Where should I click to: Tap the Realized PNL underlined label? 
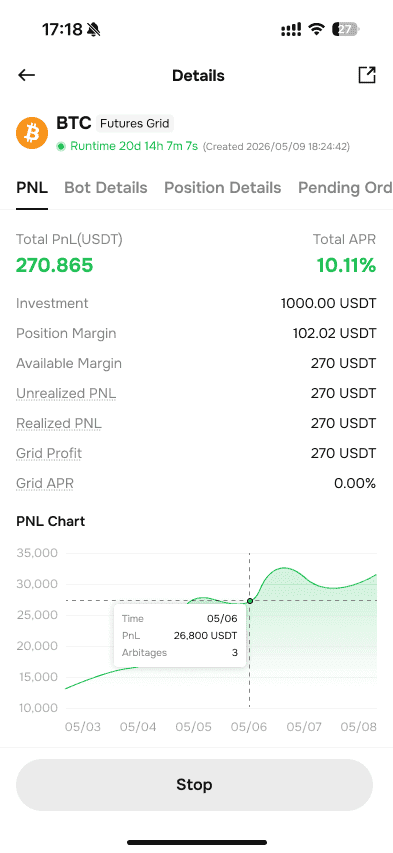tap(59, 423)
